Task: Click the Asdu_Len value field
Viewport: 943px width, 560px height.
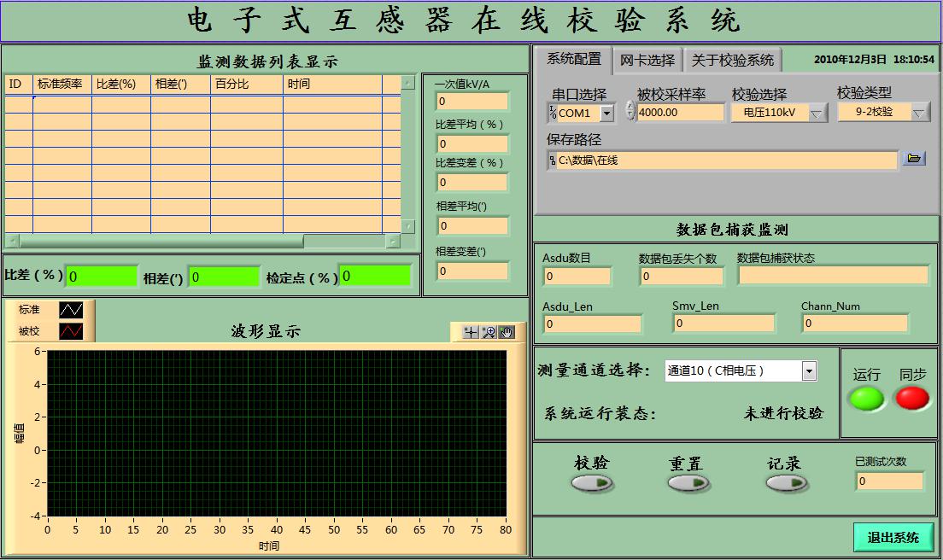Action: point(593,324)
